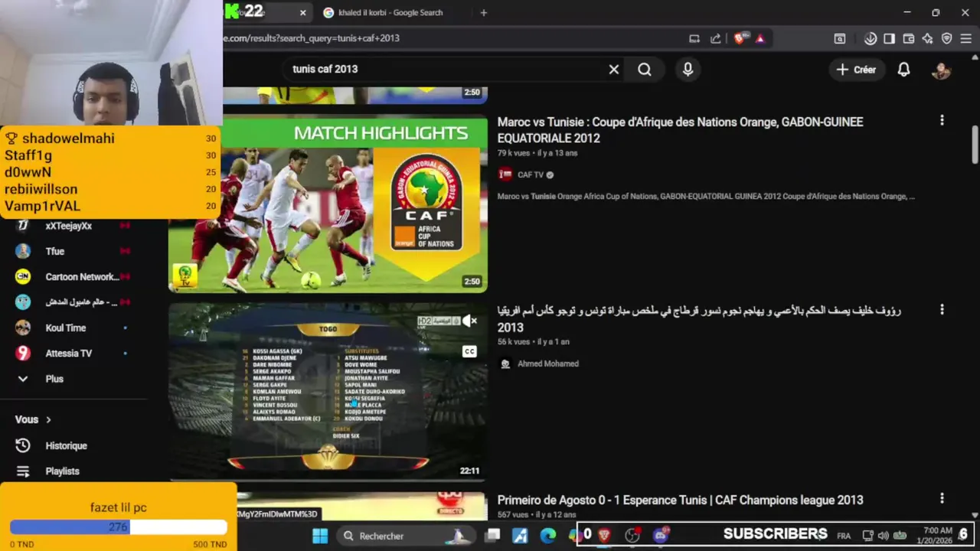Open Koul Time subscription channel

[65, 328]
